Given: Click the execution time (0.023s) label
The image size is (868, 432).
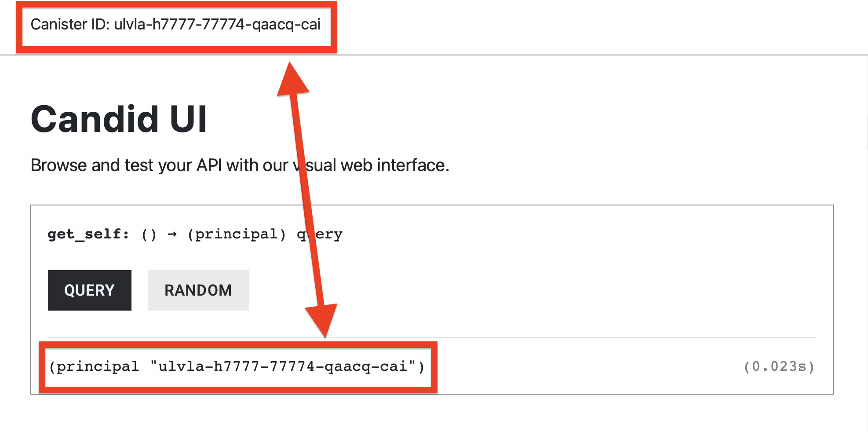Looking at the screenshot, I should click(x=779, y=366).
